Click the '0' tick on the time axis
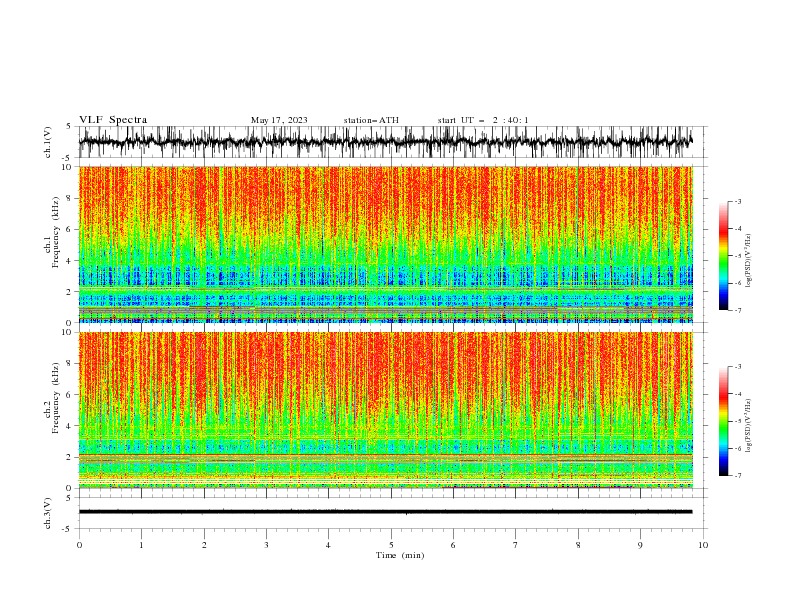This screenshot has width=792, height=612. (x=79, y=545)
